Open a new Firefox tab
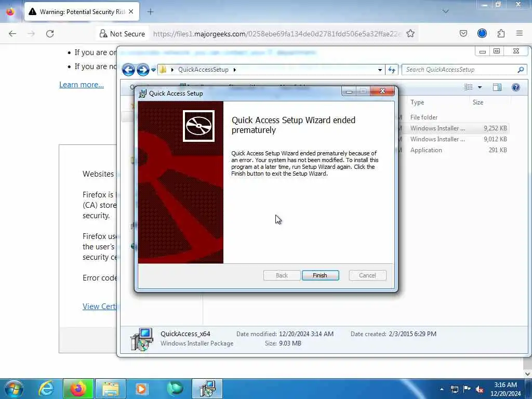 click(x=150, y=11)
